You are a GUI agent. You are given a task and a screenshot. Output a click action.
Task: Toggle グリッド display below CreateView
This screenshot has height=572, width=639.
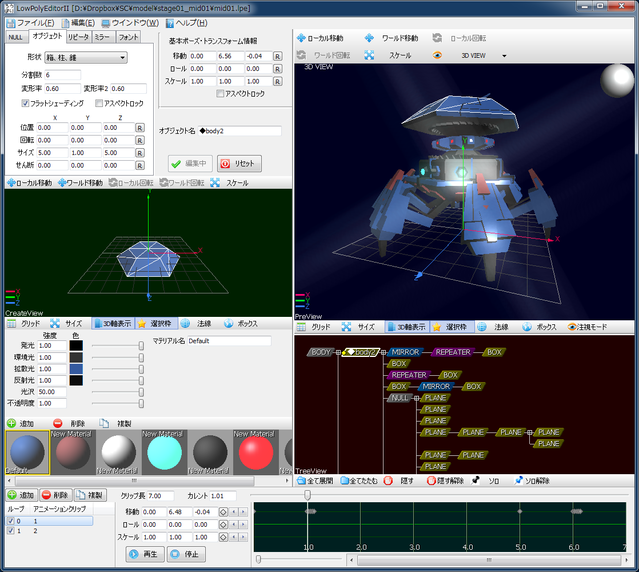(x=24, y=324)
